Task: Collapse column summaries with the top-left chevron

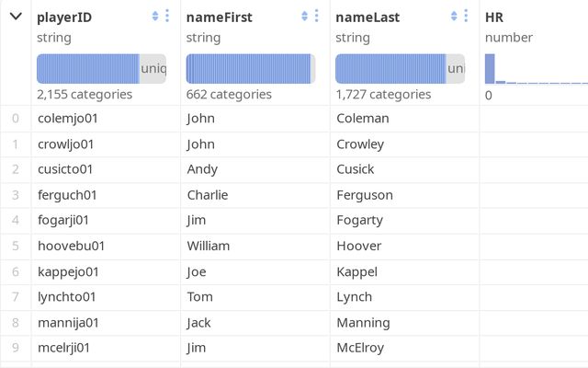Action: tap(16, 17)
